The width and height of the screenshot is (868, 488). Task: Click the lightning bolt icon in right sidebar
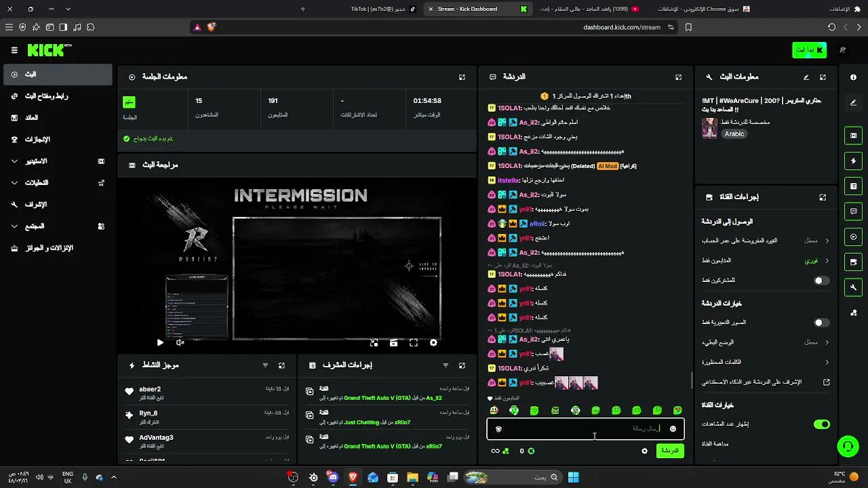(x=854, y=161)
